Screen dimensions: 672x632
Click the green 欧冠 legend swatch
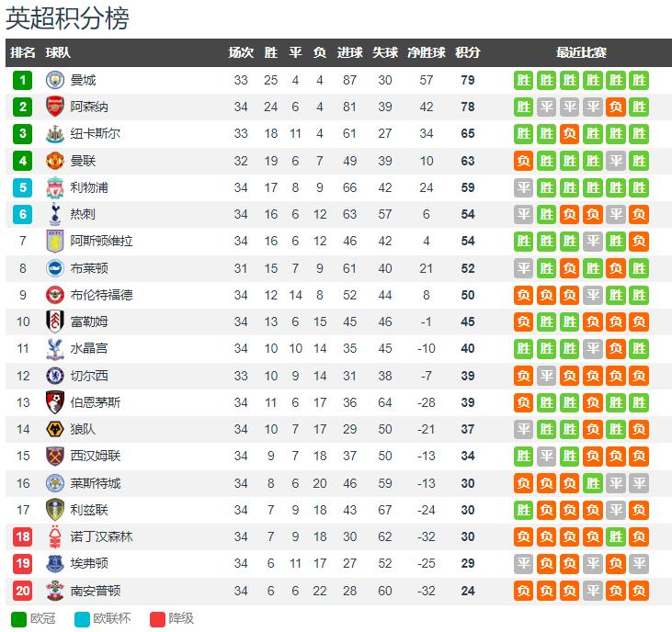(19, 619)
